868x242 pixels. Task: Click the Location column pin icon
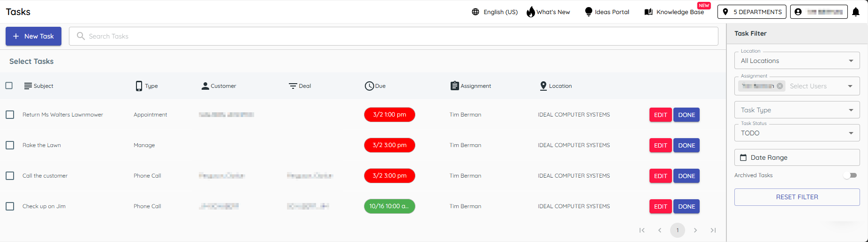coord(543,86)
